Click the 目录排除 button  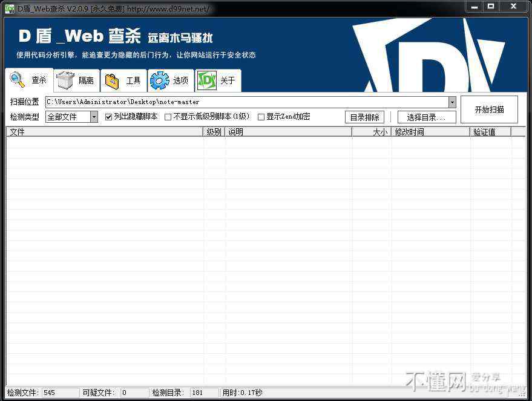pyautogui.click(x=365, y=117)
